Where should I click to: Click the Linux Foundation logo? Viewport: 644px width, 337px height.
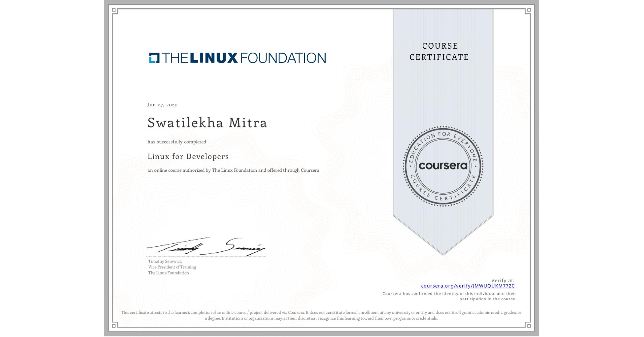[x=237, y=57]
